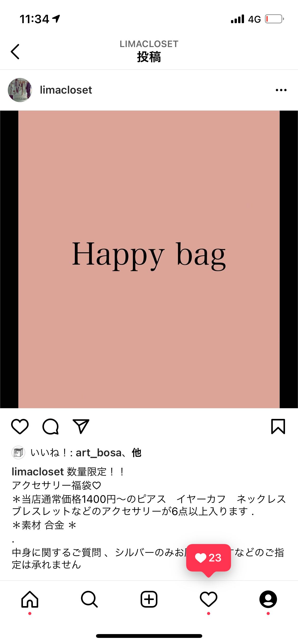Open the three-dot post options menu
298x644 pixels.
pos(281,90)
